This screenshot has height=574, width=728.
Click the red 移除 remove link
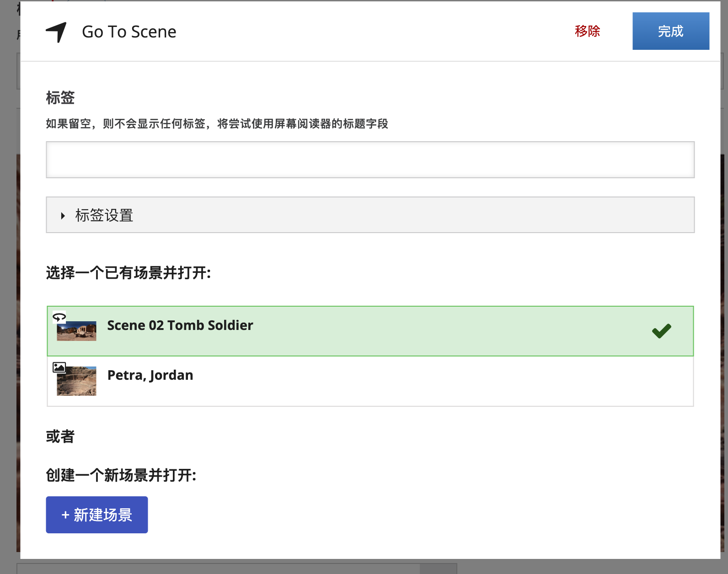[587, 31]
